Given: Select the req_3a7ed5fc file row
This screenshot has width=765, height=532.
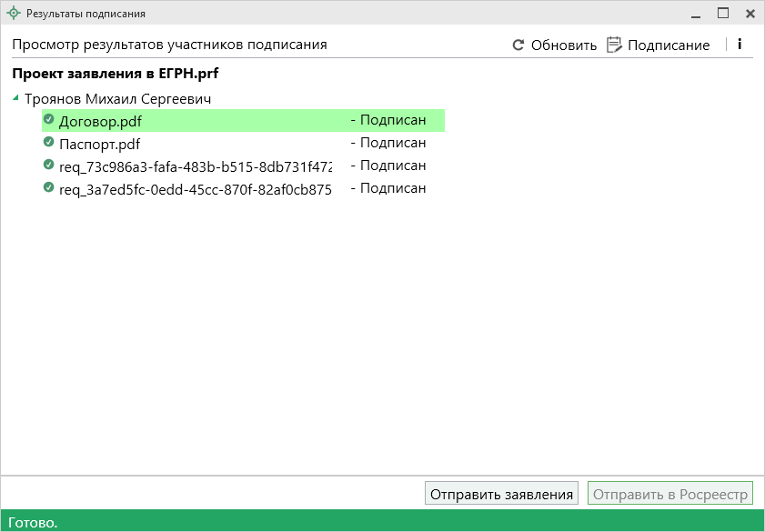Looking at the screenshot, I should click(195, 189).
